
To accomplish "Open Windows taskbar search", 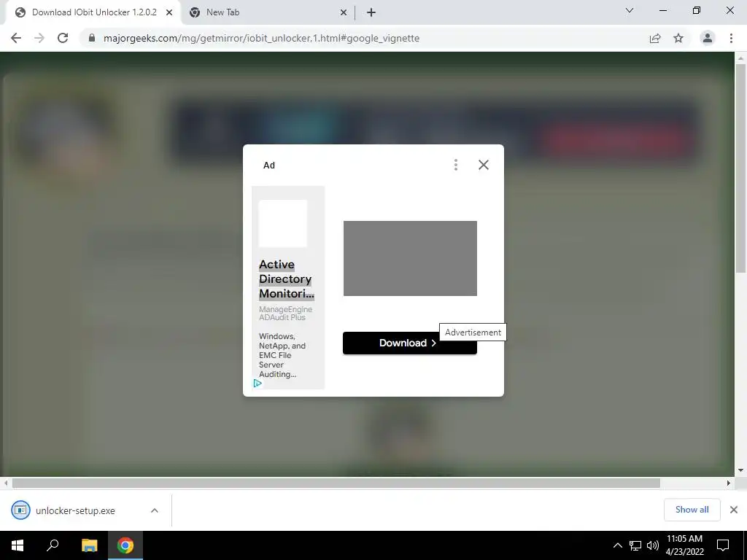I will (x=53, y=545).
